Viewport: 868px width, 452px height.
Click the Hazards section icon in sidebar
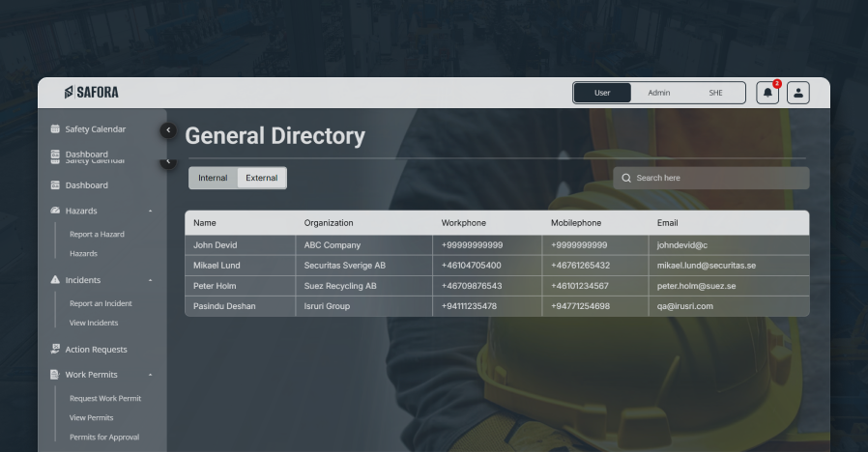[55, 211]
